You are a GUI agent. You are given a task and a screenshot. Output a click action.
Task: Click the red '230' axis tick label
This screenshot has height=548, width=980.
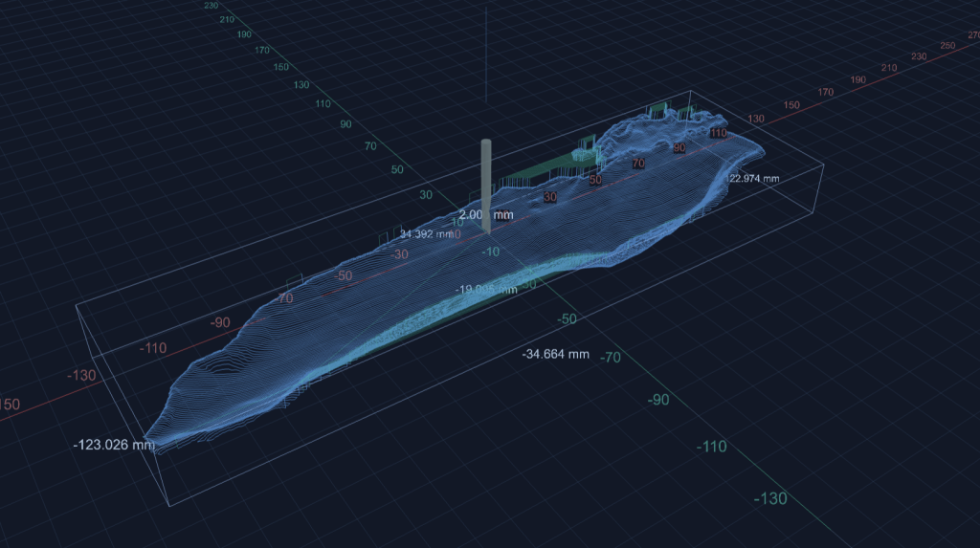click(x=919, y=56)
